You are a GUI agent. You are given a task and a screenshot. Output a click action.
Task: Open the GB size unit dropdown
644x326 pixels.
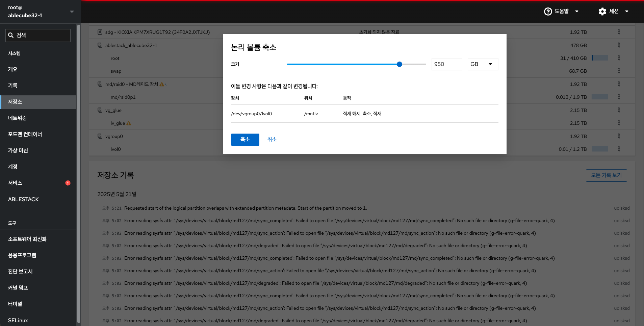click(x=483, y=64)
